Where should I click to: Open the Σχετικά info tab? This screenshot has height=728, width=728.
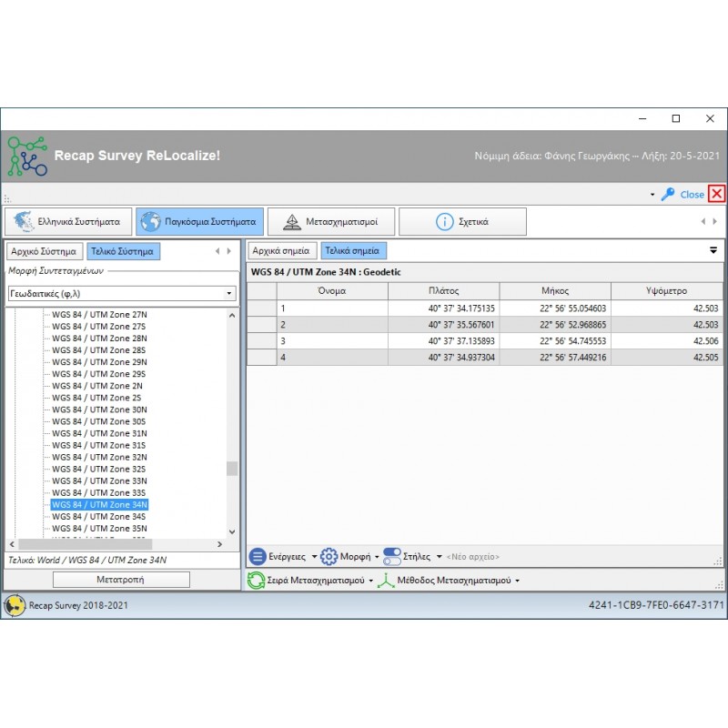click(462, 221)
